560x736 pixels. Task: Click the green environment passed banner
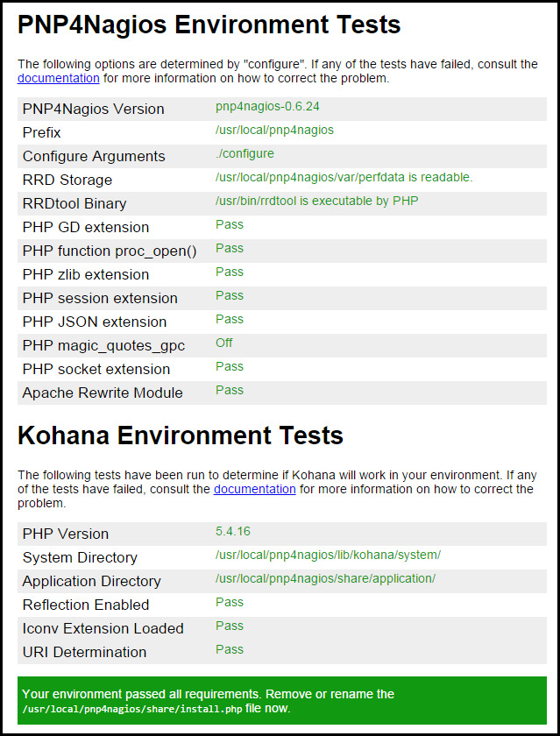(x=280, y=700)
